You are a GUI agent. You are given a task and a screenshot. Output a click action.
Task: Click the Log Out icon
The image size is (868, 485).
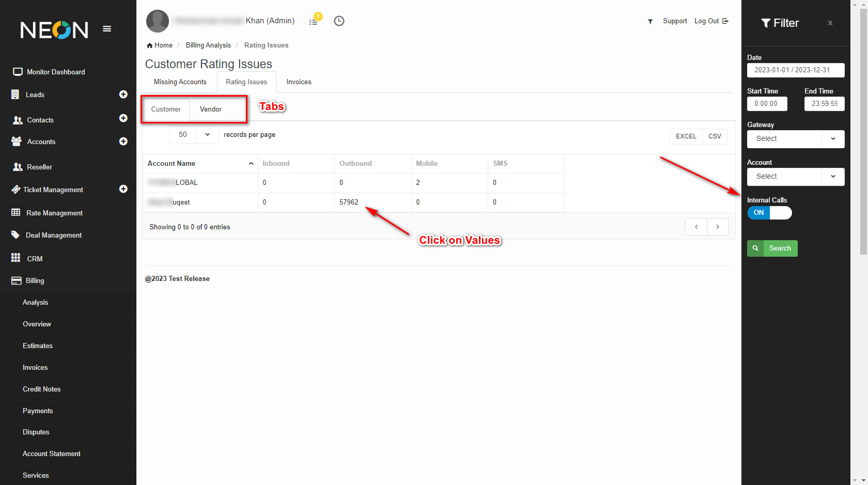pos(725,21)
